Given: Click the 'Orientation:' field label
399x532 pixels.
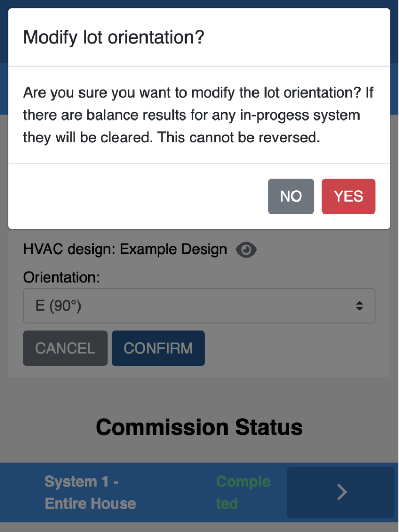Looking at the screenshot, I should [61, 277].
